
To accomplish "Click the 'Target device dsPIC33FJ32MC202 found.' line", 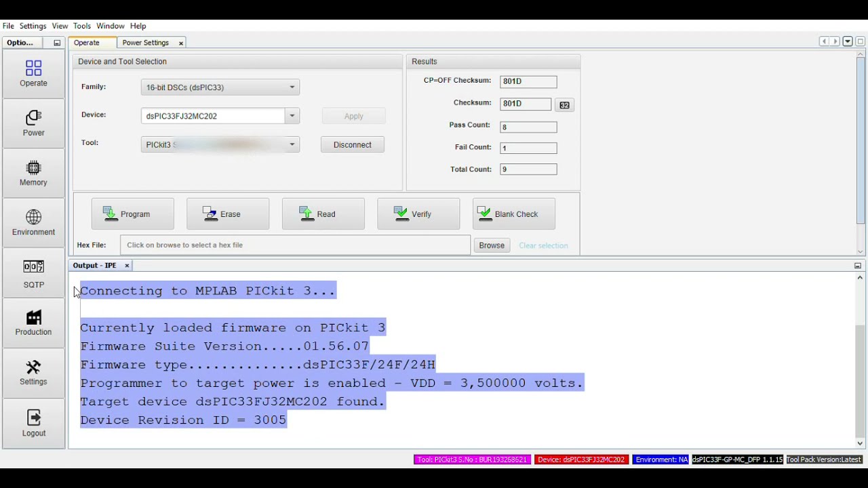I will [233, 402].
